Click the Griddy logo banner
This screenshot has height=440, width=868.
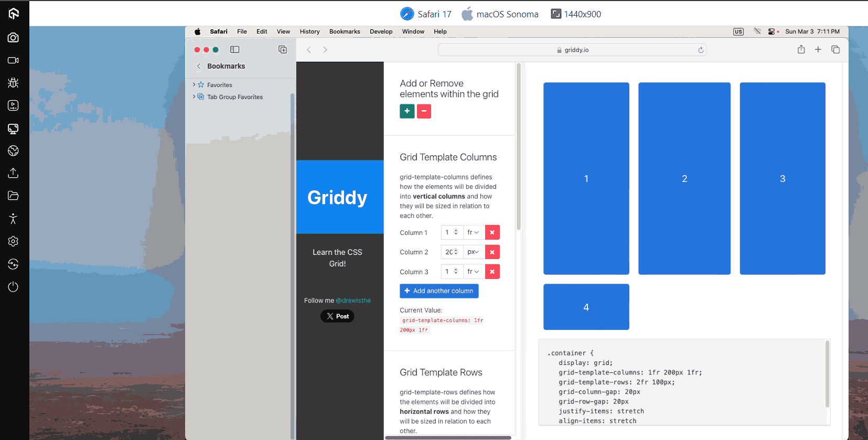click(x=340, y=197)
